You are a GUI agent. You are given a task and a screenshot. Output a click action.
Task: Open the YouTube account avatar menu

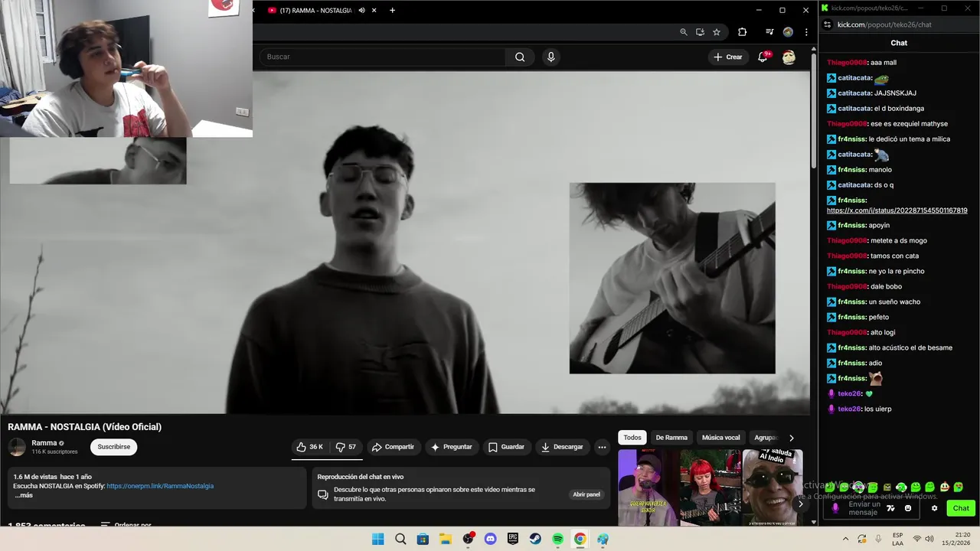coord(789,57)
